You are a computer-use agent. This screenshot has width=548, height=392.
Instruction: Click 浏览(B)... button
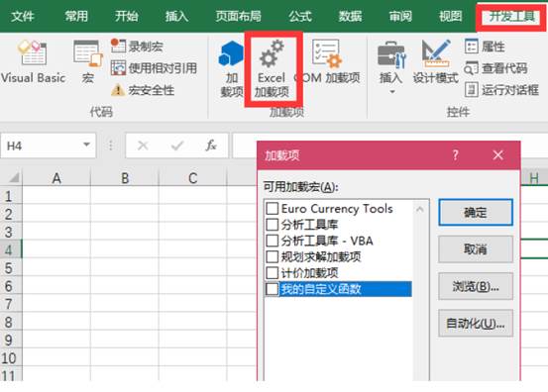476,287
